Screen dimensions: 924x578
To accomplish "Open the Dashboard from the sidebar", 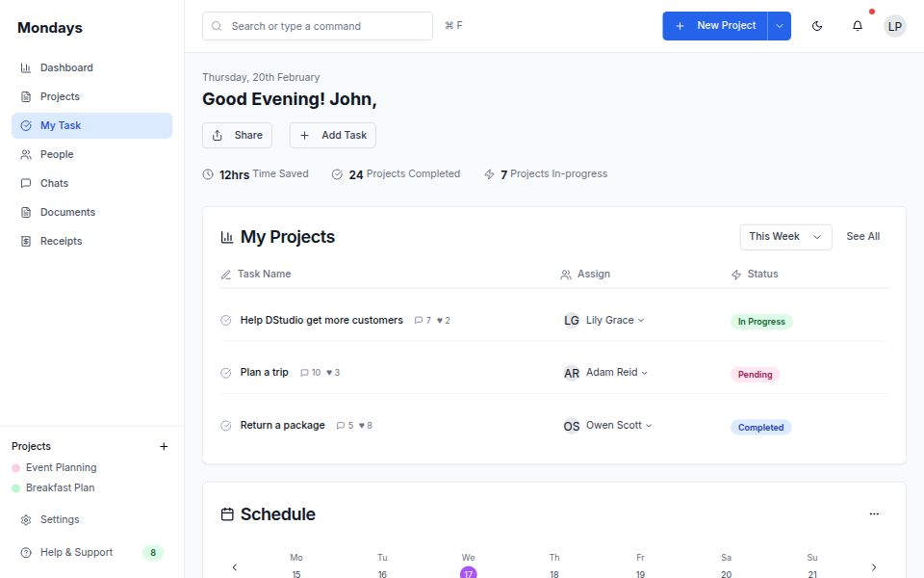I will click(67, 67).
